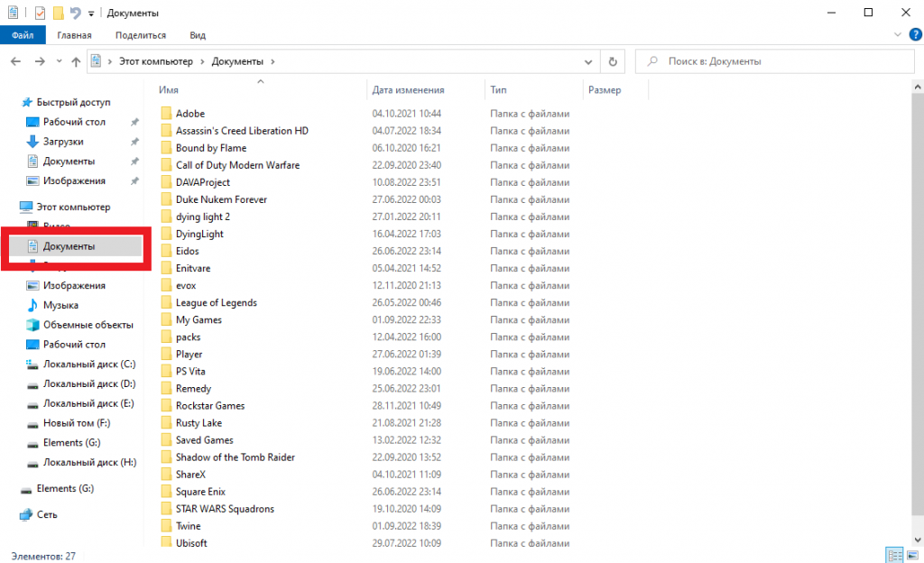The width and height of the screenshot is (924, 563).
Task: Select the Duke Nukem Forever folder icon
Action: coord(166,199)
